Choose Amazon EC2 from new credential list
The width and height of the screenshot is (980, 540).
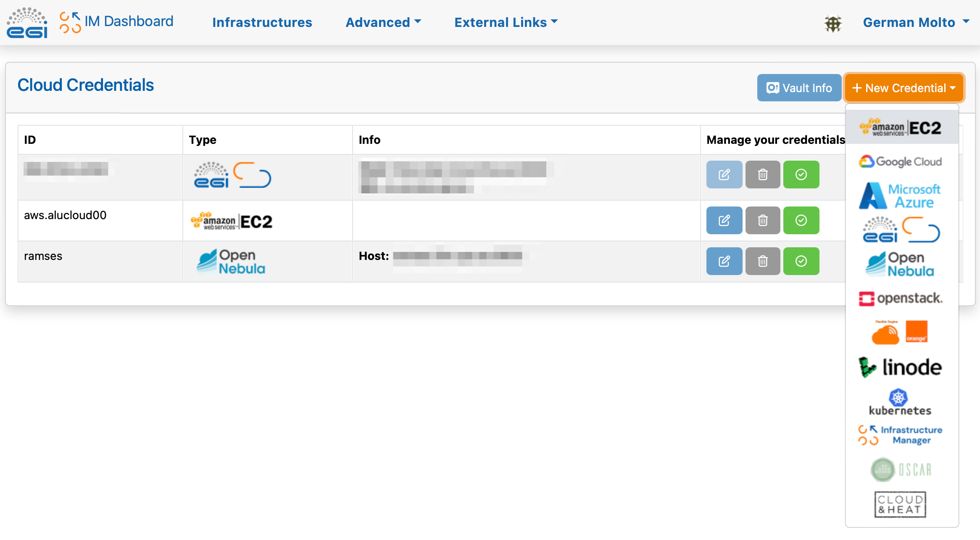click(901, 127)
